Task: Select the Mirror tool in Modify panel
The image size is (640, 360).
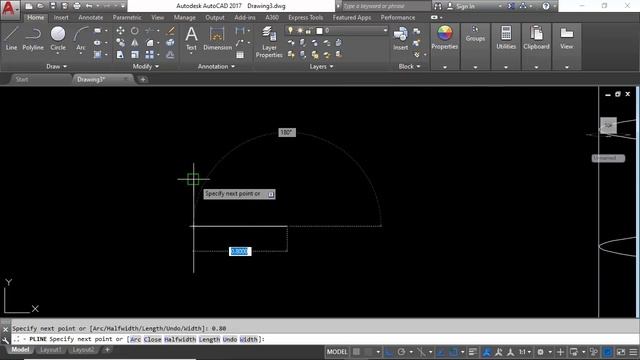Action: pyautogui.click(x=135, y=42)
